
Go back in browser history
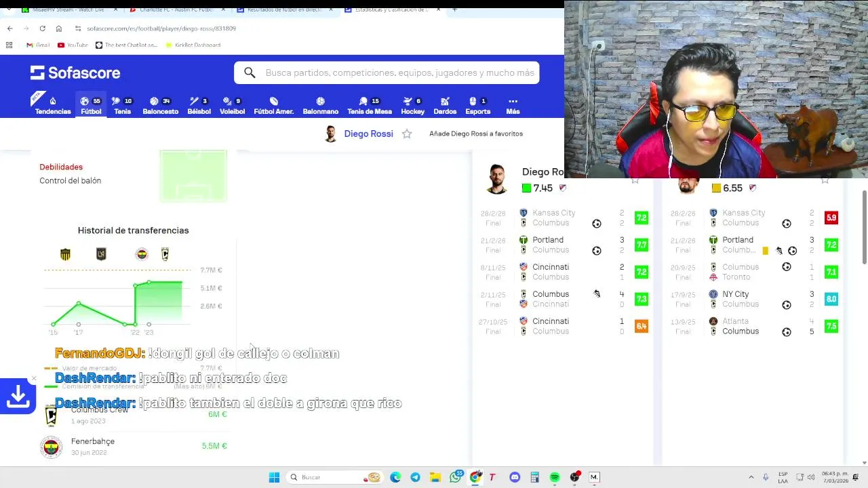(9, 28)
